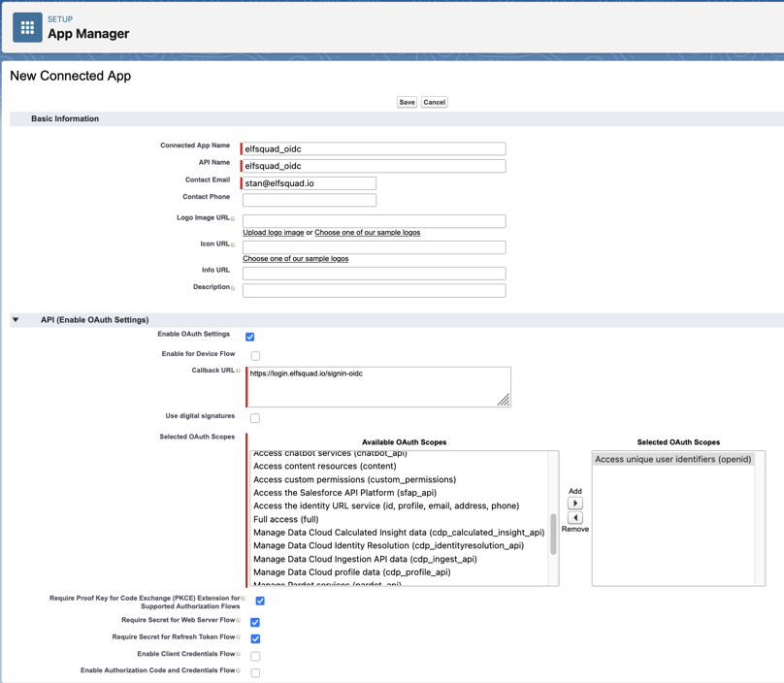Click the Cancel button
Image resolution: width=784 pixels, height=683 pixels.
[x=434, y=102]
